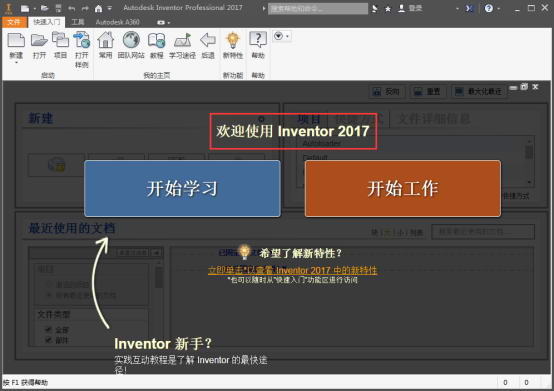Click the 后退 back arrow icon

coord(208,40)
